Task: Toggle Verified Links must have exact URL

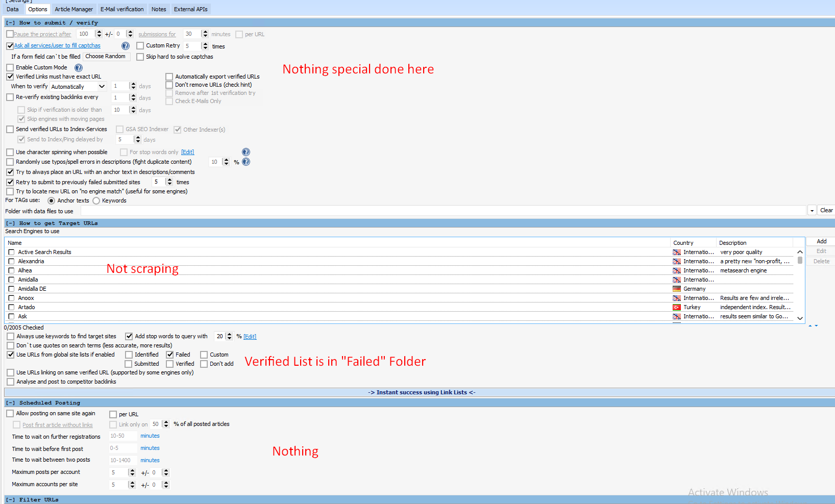Action: coord(10,77)
